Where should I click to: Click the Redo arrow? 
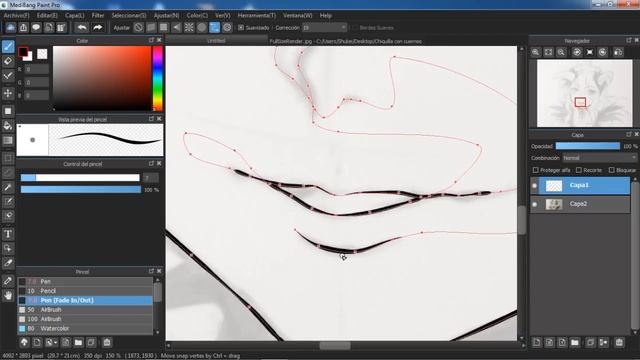97,27
